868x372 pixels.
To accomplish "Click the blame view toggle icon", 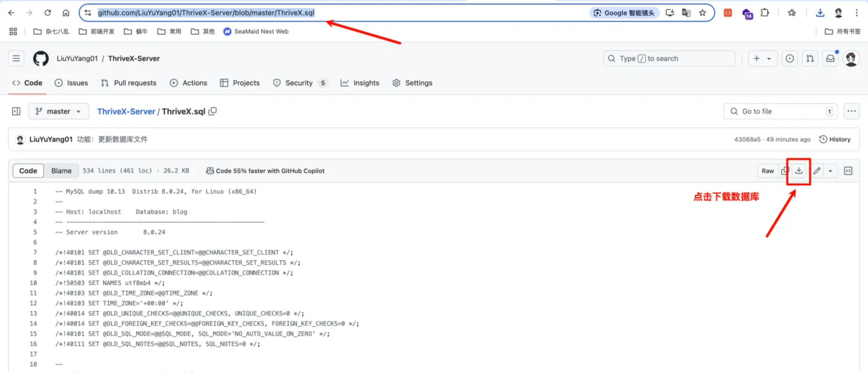I will coord(61,170).
